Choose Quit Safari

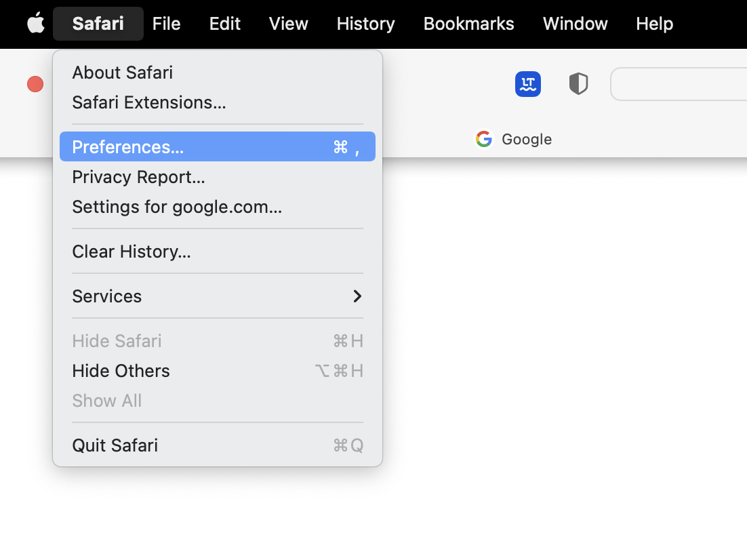point(217,445)
